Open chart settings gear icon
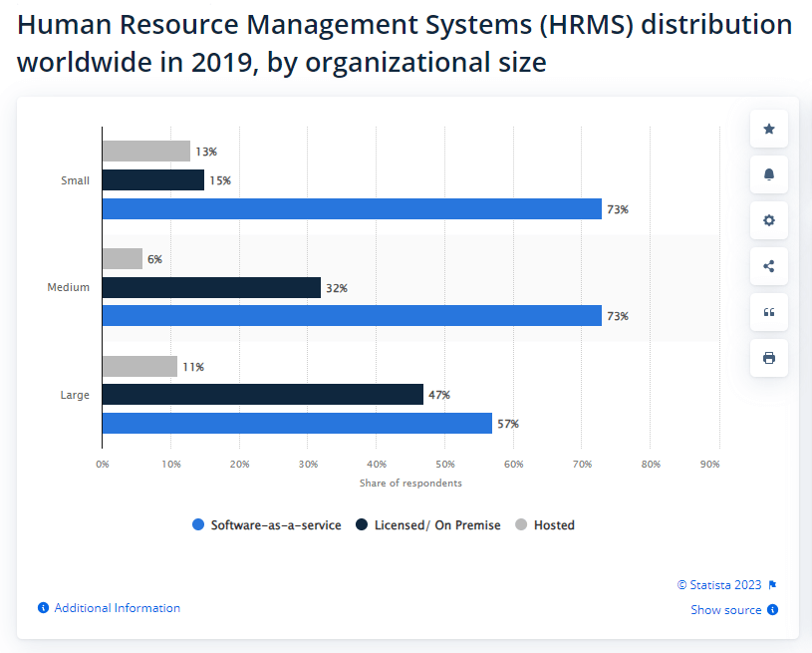The height and width of the screenshot is (653, 812). pyautogui.click(x=768, y=220)
